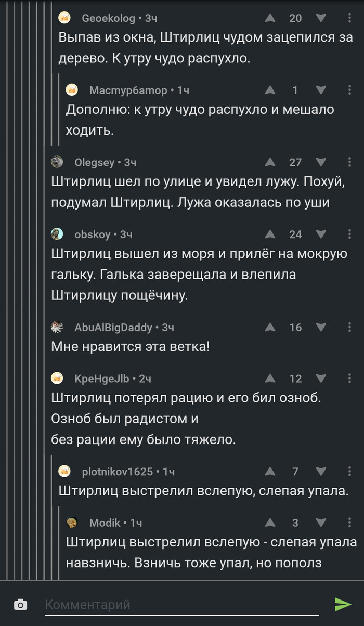Open Olegsey's user profile

pos(94,163)
